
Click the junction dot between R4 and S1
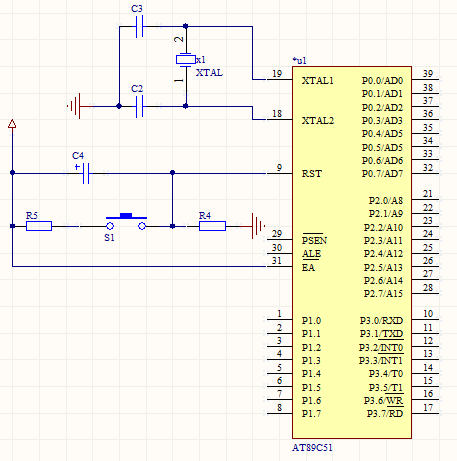point(172,226)
